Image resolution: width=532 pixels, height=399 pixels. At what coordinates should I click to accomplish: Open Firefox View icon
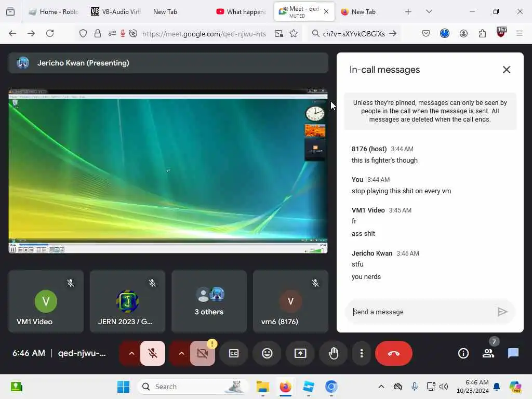(10, 12)
